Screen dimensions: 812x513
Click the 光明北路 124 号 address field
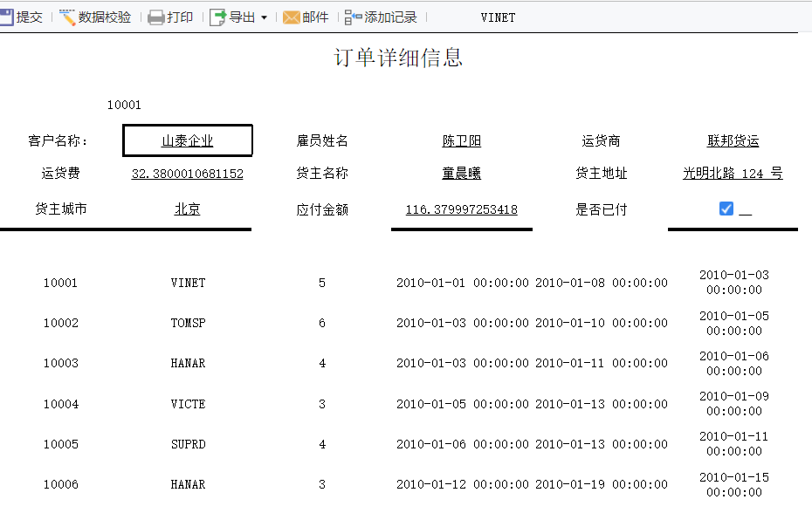[733, 173]
